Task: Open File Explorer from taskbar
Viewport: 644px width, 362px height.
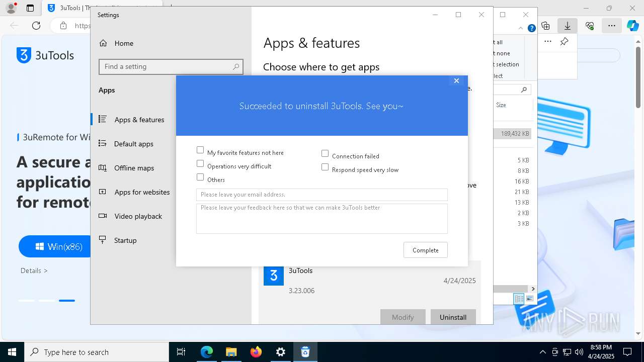Action: tap(231, 352)
